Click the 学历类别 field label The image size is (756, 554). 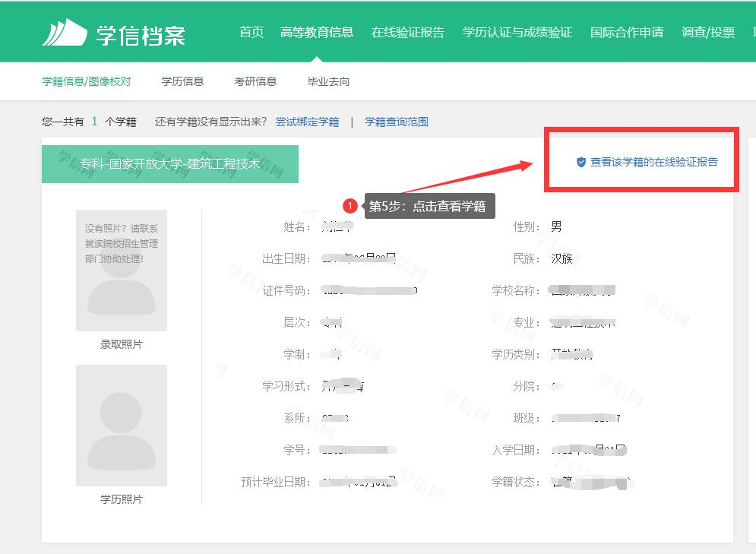pos(516,354)
